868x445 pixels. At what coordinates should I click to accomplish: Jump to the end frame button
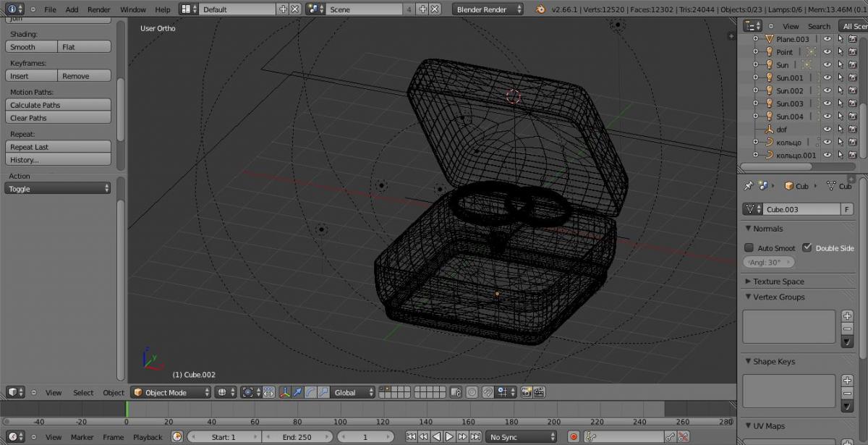pyautogui.click(x=475, y=437)
